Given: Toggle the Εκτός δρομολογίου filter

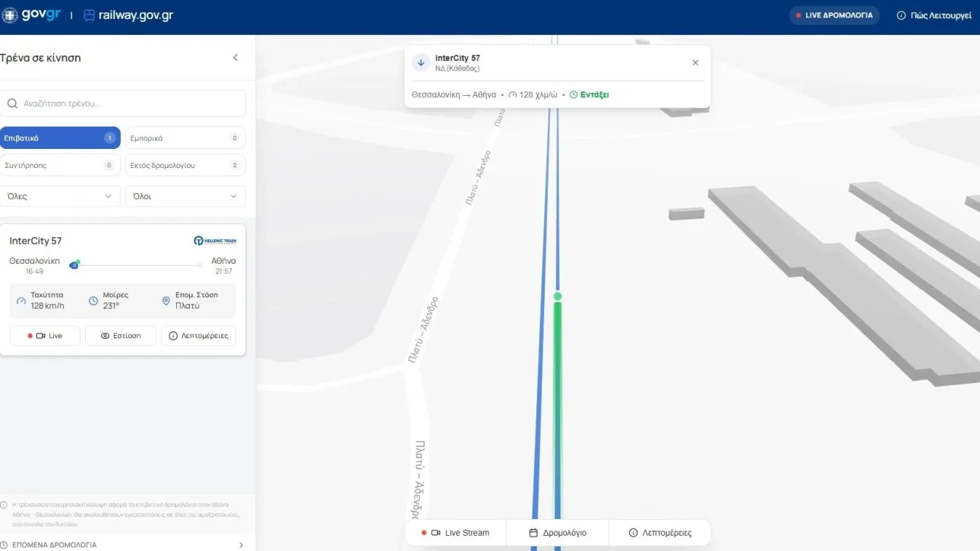Looking at the screenshot, I should (185, 165).
